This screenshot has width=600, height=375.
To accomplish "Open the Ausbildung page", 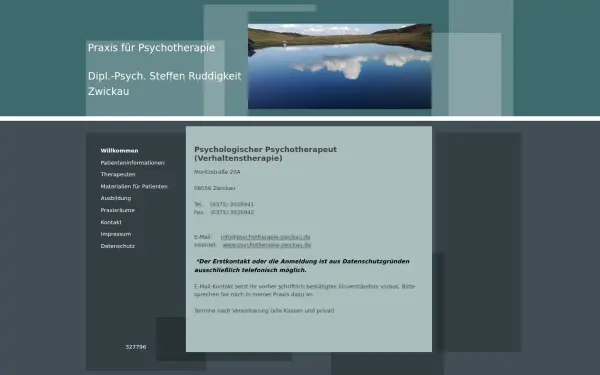I will tap(116, 198).
